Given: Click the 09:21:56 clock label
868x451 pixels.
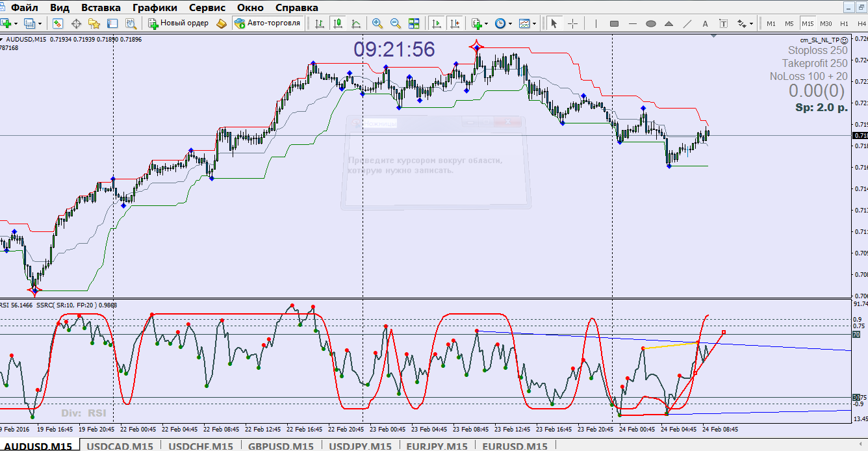Looking at the screenshot, I should click(394, 49).
